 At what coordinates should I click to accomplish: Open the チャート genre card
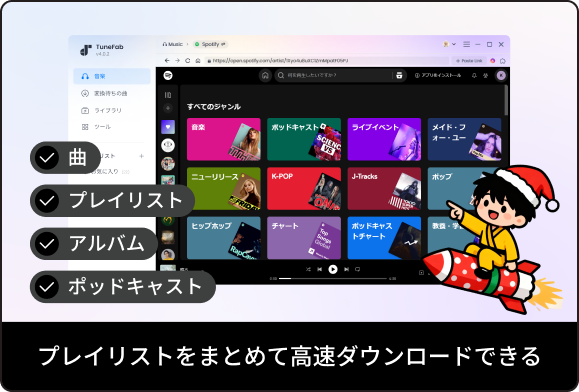(x=304, y=238)
